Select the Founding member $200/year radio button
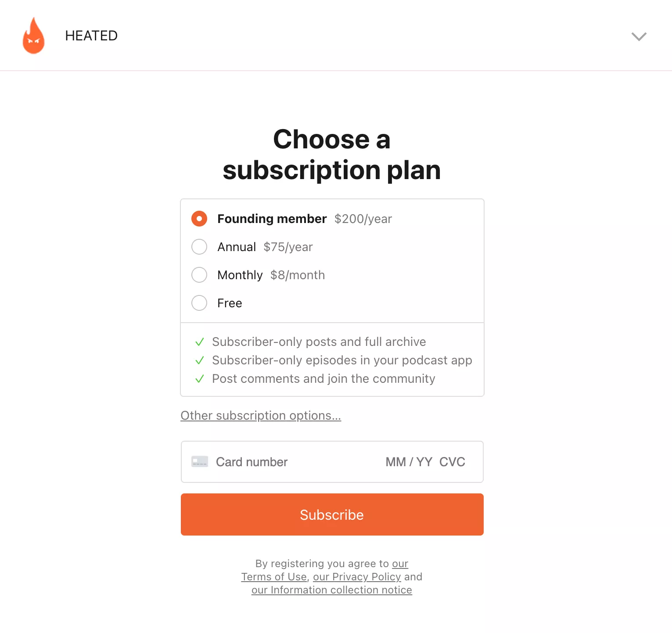The image size is (672, 633). 199,219
